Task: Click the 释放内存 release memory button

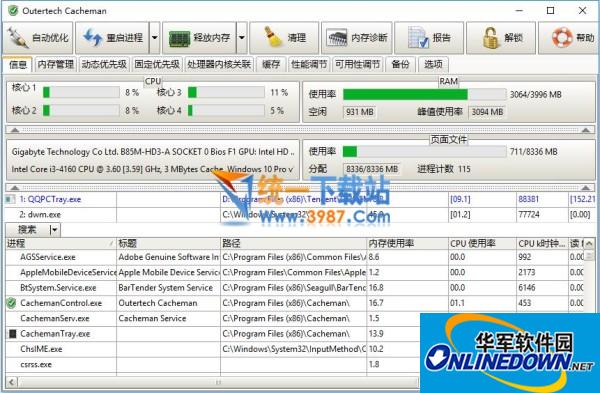Action: pos(199,38)
